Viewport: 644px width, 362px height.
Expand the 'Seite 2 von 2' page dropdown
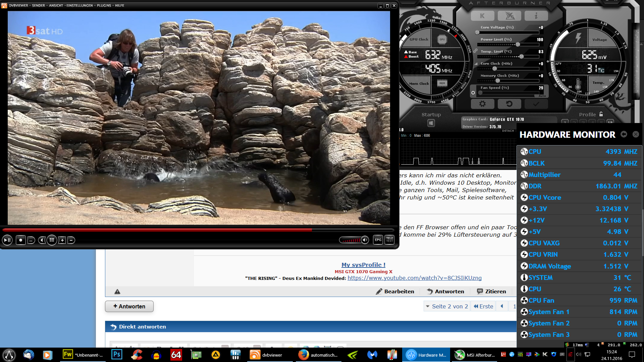(446, 306)
